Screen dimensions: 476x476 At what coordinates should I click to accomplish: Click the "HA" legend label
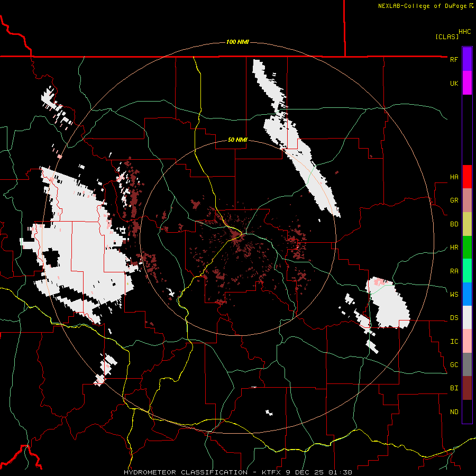click(x=454, y=177)
